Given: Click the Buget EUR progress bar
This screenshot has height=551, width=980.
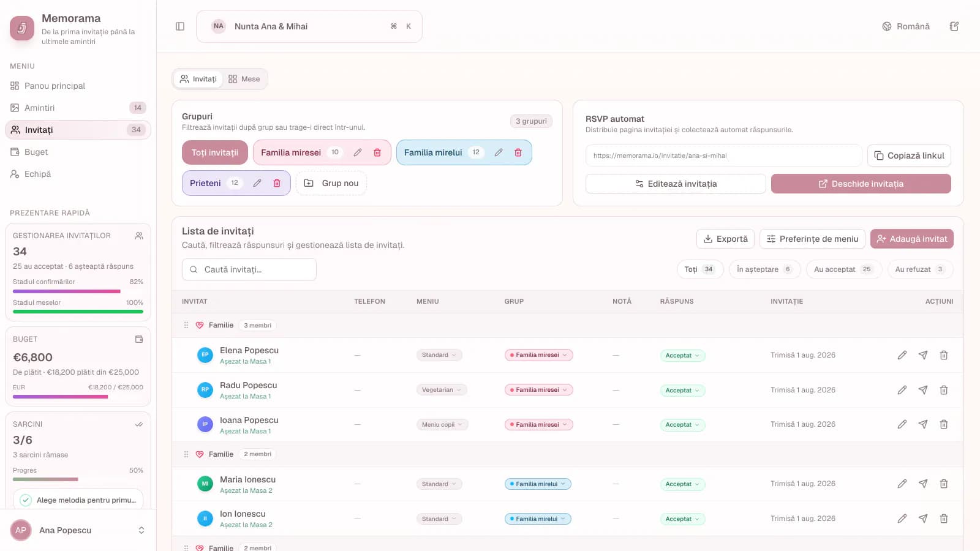Looking at the screenshot, I should 78,397.
